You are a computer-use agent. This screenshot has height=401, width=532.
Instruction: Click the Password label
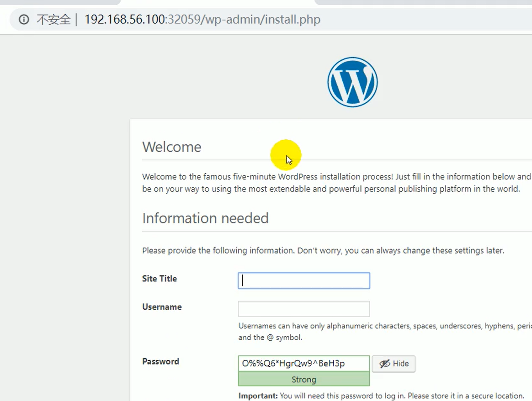[x=160, y=361]
